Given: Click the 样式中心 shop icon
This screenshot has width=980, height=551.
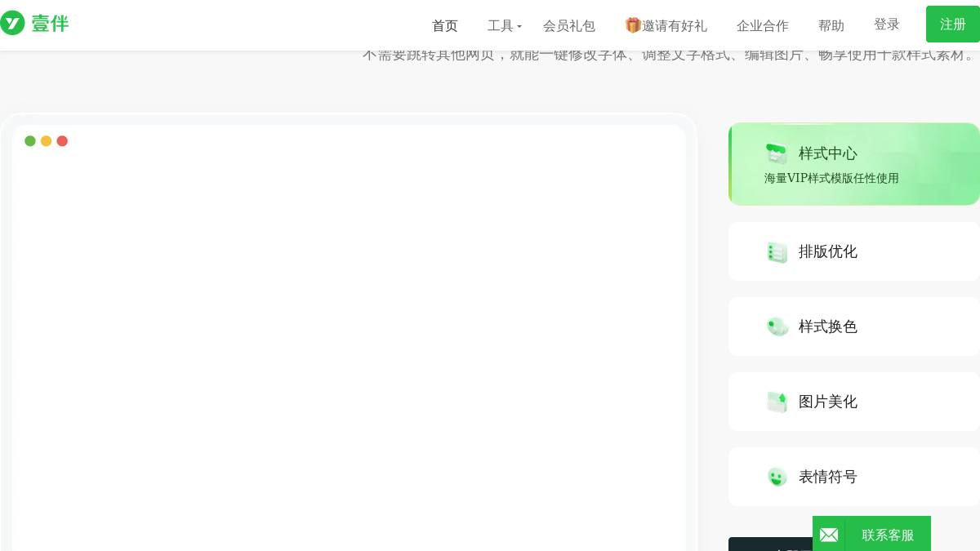Looking at the screenshot, I should tap(777, 153).
